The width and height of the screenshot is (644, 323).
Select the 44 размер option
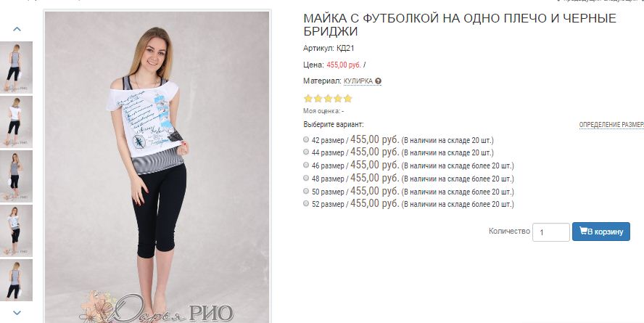306,152
